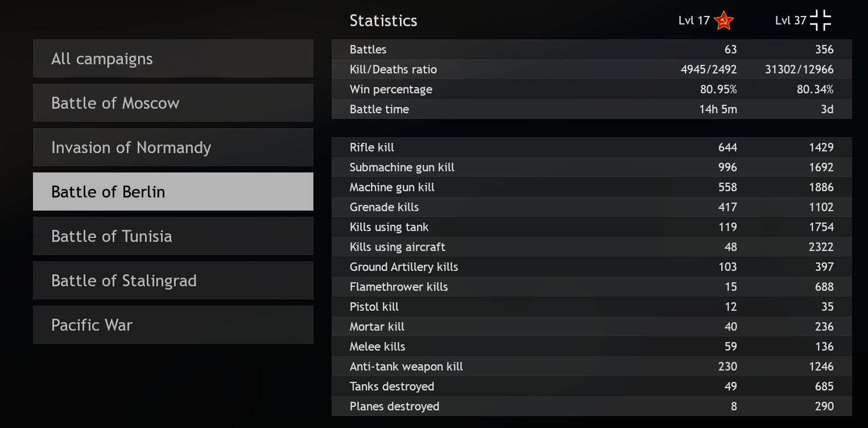Select the Battle of Berlin campaign
The image size is (868, 428).
tap(173, 192)
